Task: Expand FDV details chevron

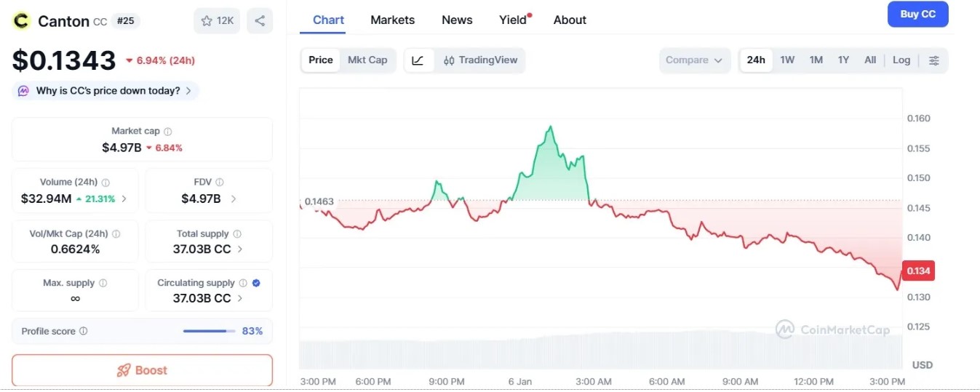Action: pos(233,199)
